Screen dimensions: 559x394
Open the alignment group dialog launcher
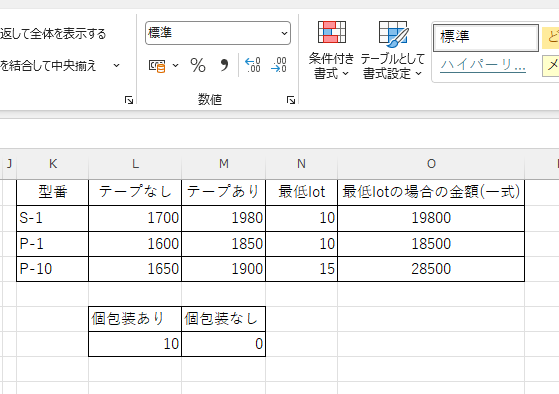coord(129,100)
